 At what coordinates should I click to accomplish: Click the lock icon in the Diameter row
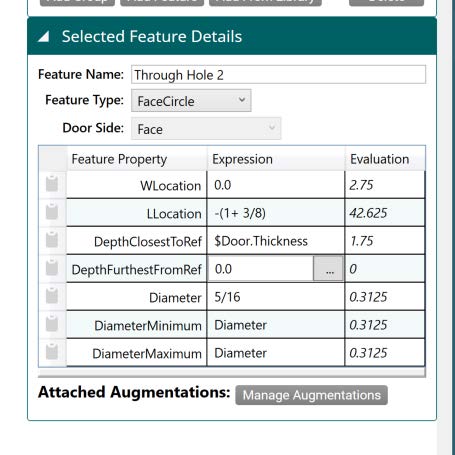[52, 295]
